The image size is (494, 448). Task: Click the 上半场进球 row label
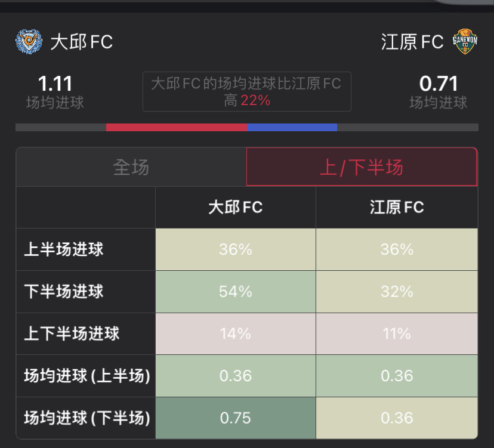click(64, 249)
